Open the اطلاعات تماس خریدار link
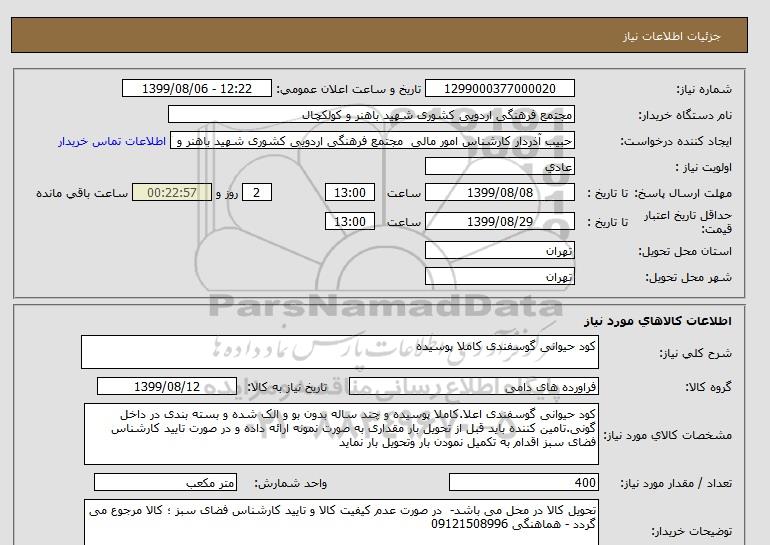Screen dimensions: 770x545 click(x=112, y=141)
